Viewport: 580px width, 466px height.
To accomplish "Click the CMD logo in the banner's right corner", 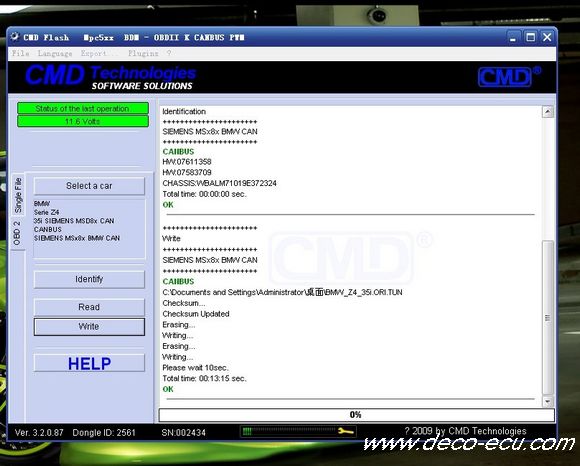I will tap(509, 77).
